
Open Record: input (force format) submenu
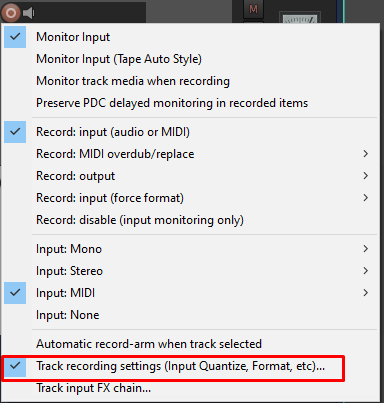point(190,198)
